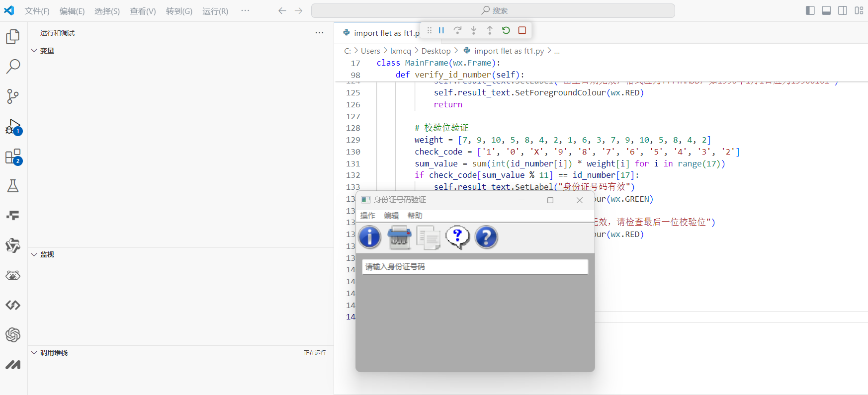Open the Testing flask icon view
The image size is (868, 395).
[x=13, y=186]
